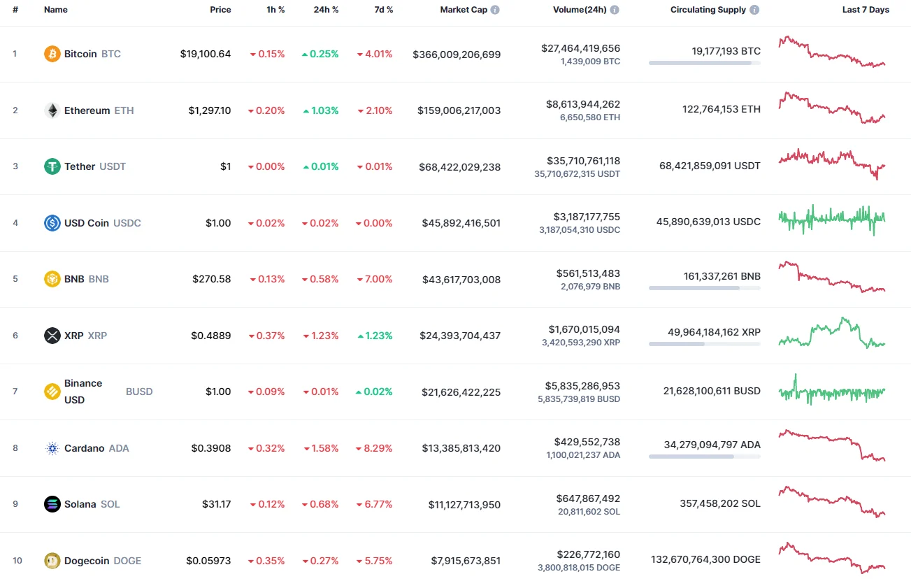Open the Market Cap info tooltip icon
The image size is (911, 588).
click(495, 9)
